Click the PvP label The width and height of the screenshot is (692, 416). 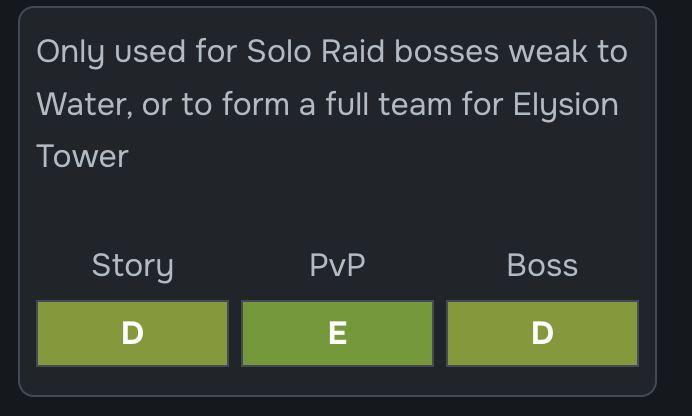pyautogui.click(x=338, y=265)
